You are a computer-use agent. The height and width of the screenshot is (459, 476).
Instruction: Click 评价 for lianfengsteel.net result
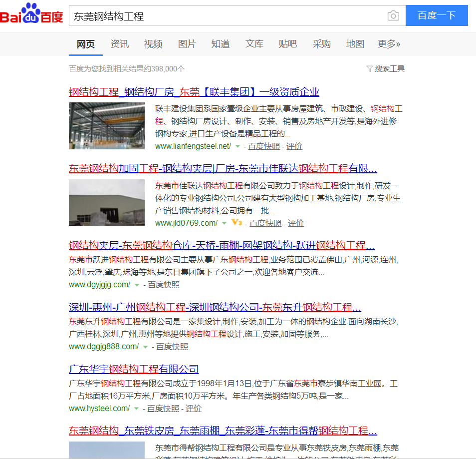294,146
